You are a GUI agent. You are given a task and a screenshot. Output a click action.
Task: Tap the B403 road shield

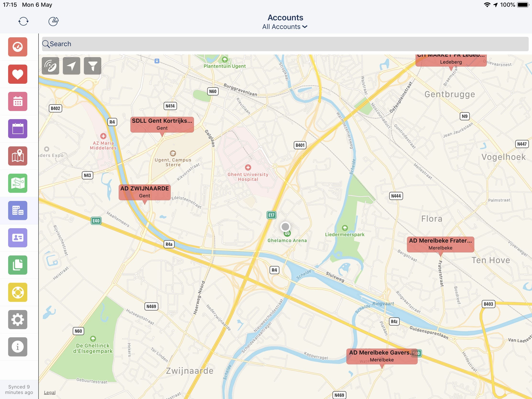[488, 304]
